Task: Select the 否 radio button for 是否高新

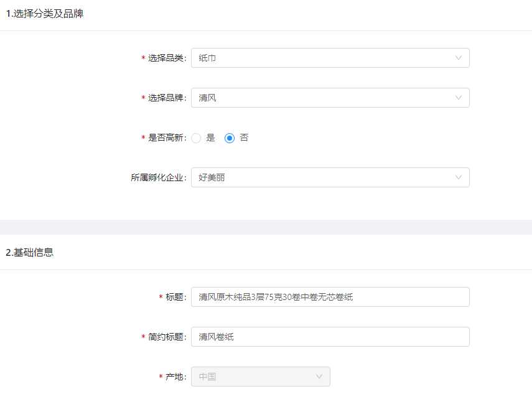Action: click(x=230, y=138)
